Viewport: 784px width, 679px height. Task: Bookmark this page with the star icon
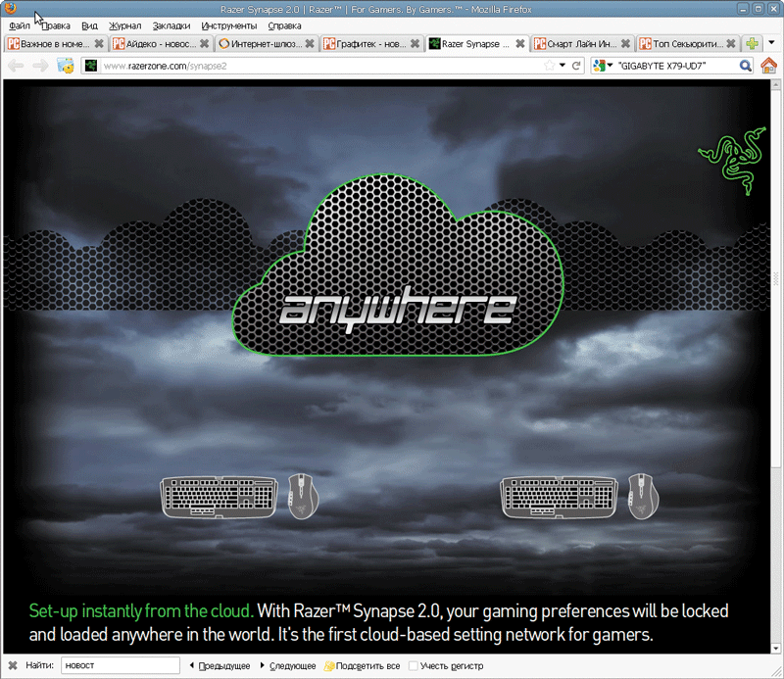(x=550, y=66)
